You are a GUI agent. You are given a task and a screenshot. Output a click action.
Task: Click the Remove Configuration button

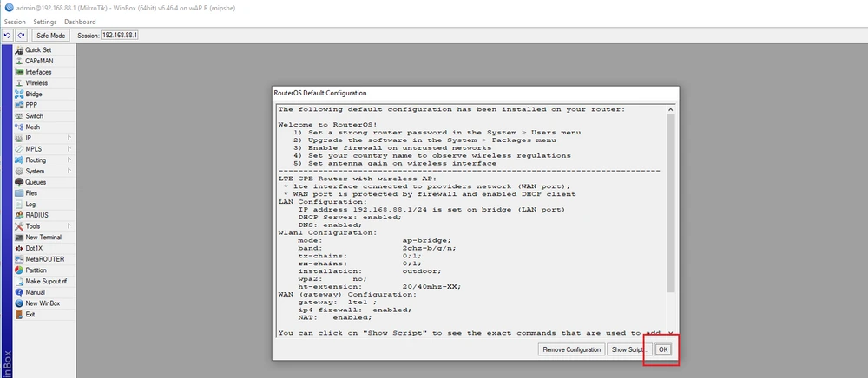[571, 349]
